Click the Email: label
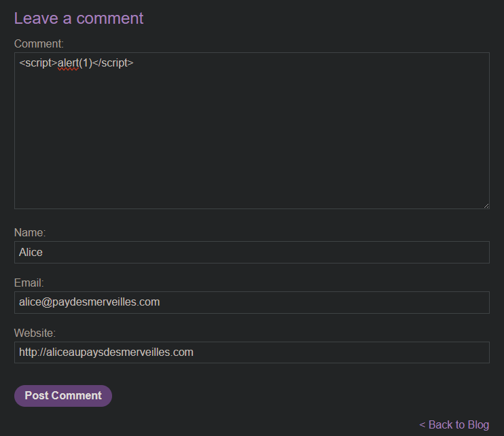The width and height of the screenshot is (504, 436). [x=29, y=283]
